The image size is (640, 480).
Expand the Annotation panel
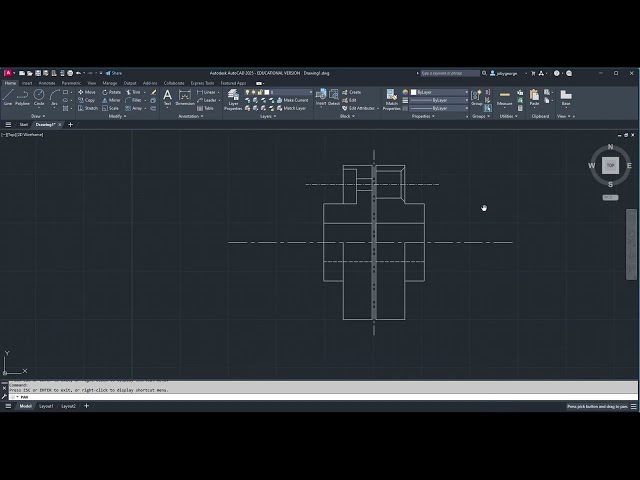[191, 116]
